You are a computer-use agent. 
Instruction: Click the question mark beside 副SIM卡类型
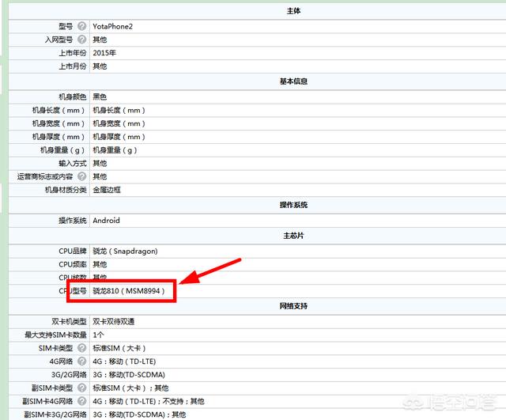82,388
